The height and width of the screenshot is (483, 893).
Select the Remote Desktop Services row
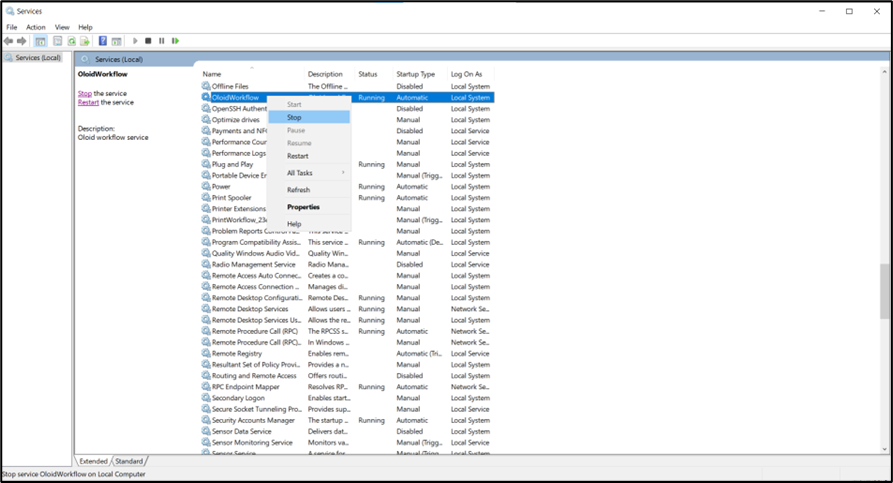tap(347, 309)
